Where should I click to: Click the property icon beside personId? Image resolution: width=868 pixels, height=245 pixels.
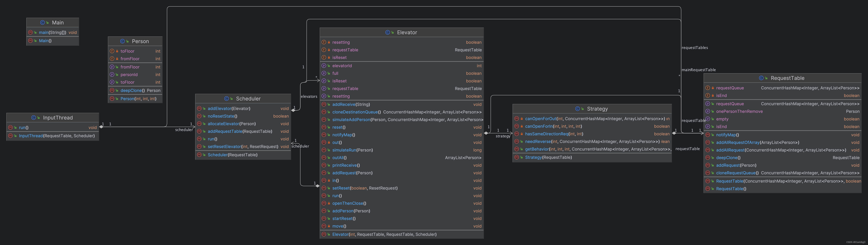(112, 75)
